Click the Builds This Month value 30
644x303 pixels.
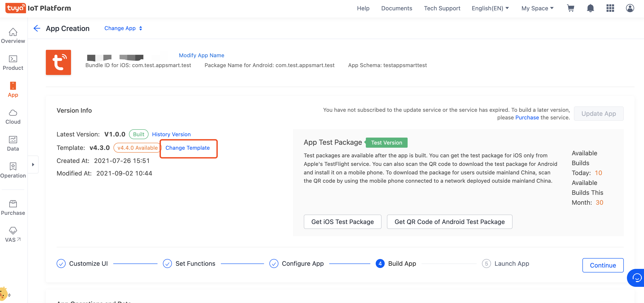coord(599,202)
